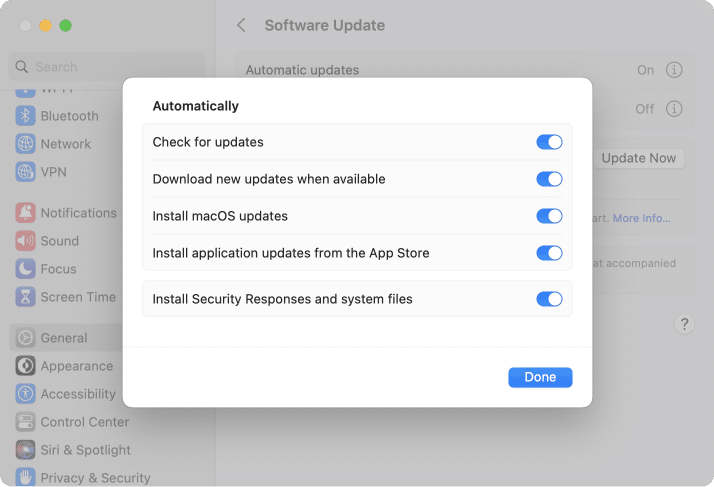
Task: Click the Bluetooth icon in sidebar
Action: (x=26, y=116)
